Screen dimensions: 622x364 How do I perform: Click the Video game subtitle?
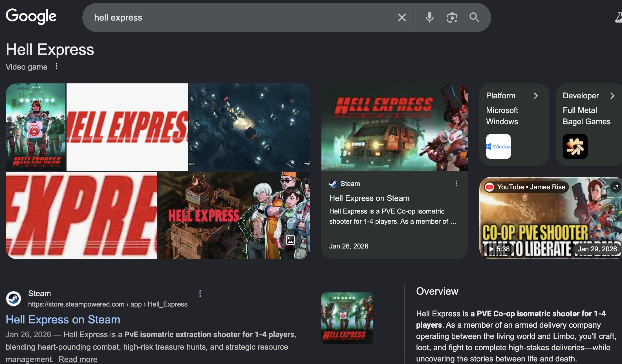coord(27,67)
